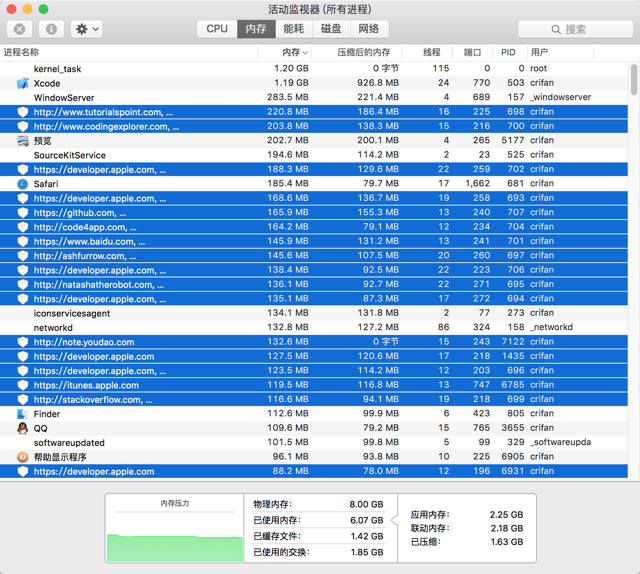Click the stop process (X) toolbar icon
The height and width of the screenshot is (574, 640).
[20, 29]
